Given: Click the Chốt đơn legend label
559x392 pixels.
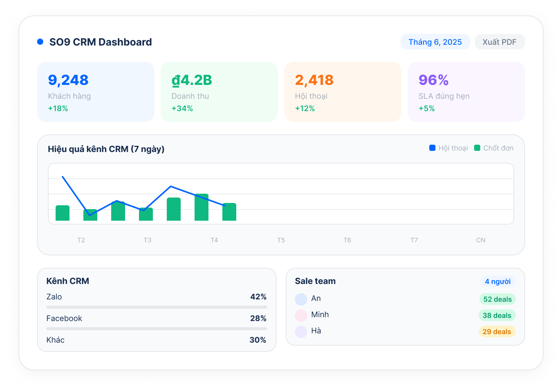Looking at the screenshot, I should tap(498, 148).
